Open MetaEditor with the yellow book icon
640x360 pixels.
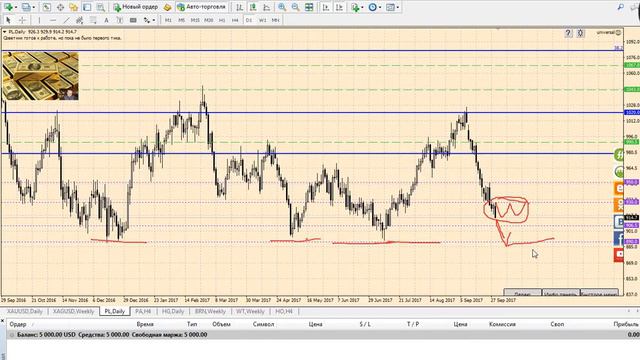(167, 7)
